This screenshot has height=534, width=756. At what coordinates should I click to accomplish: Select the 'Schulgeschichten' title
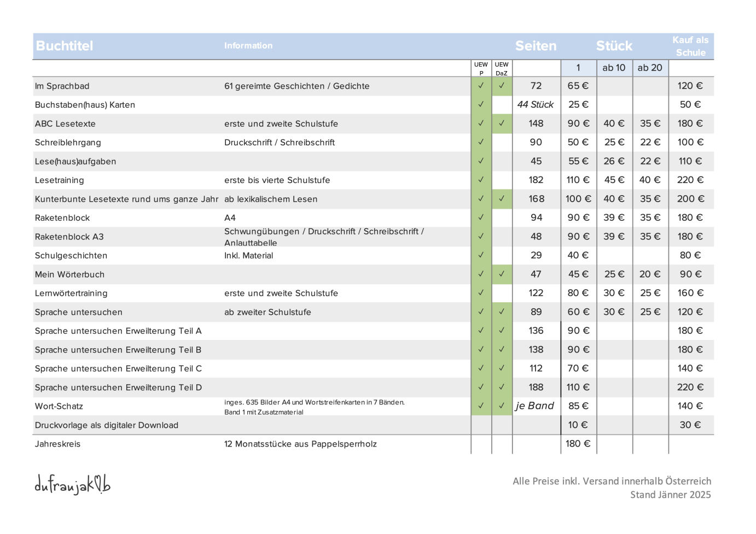point(71,256)
